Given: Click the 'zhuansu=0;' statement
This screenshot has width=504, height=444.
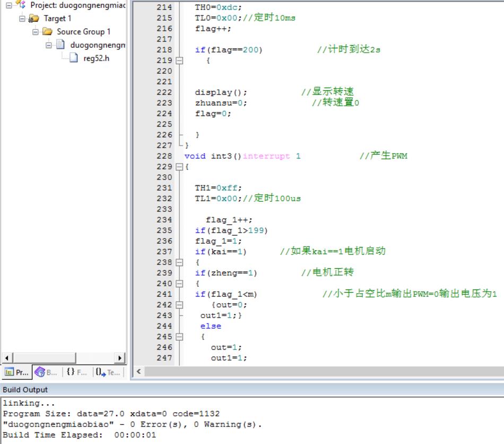Looking at the screenshot, I should pyautogui.click(x=221, y=103).
